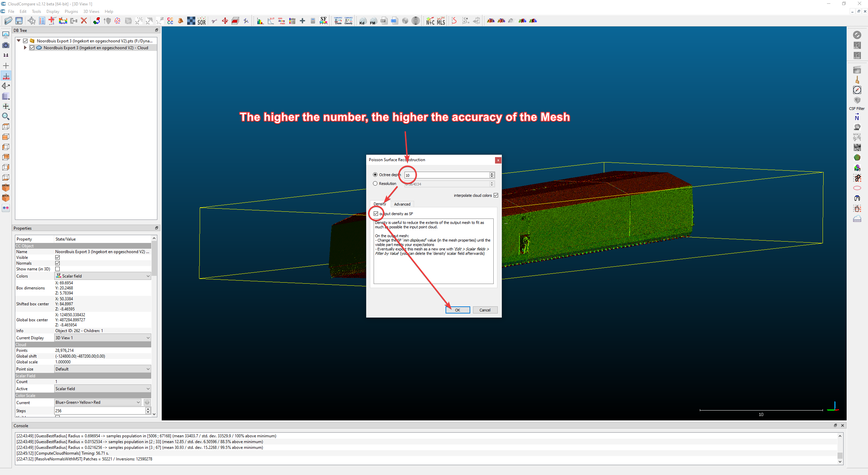Click Cancel in Poisson Surface Reconstruction dialog
The height and width of the screenshot is (475, 868).
(x=485, y=310)
